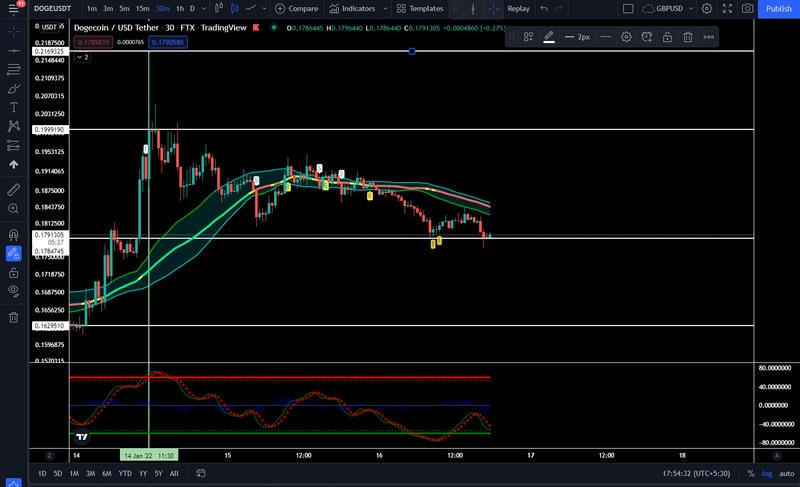Hide all drawings with eye icon

[x=14, y=291]
